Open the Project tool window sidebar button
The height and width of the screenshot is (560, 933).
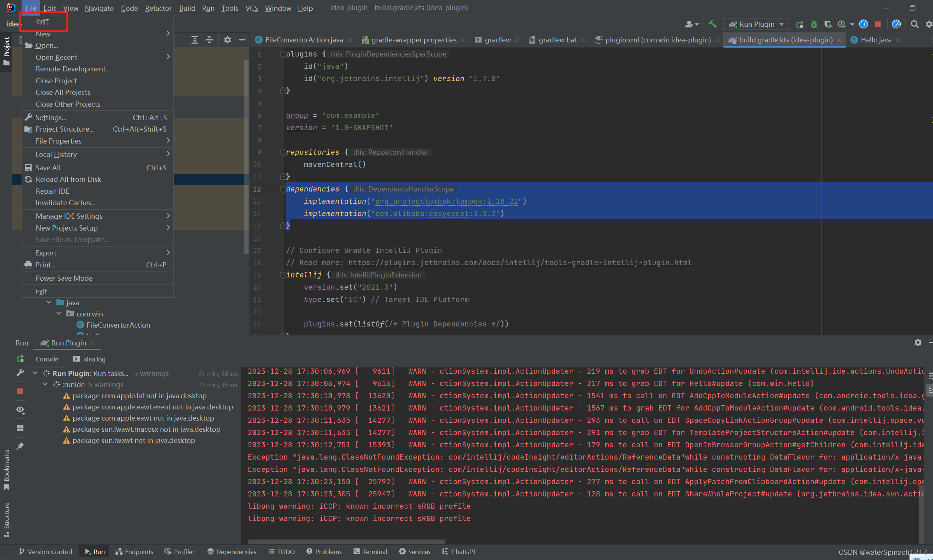(x=6, y=51)
